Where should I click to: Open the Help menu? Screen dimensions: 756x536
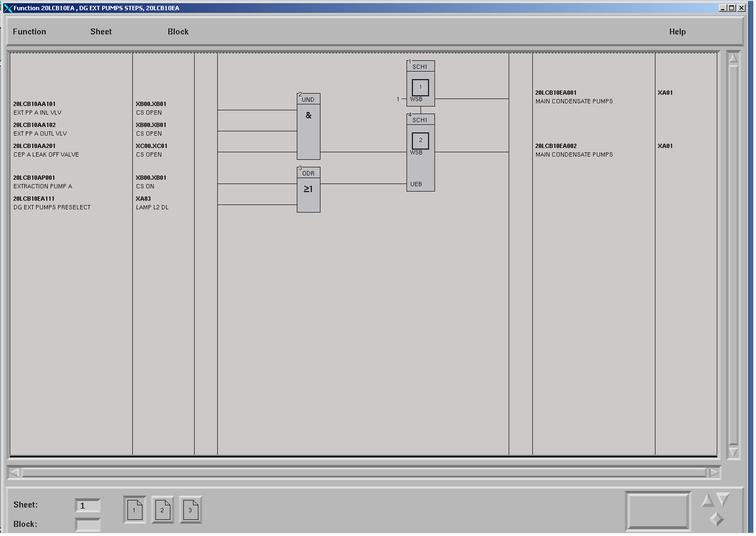pos(677,32)
